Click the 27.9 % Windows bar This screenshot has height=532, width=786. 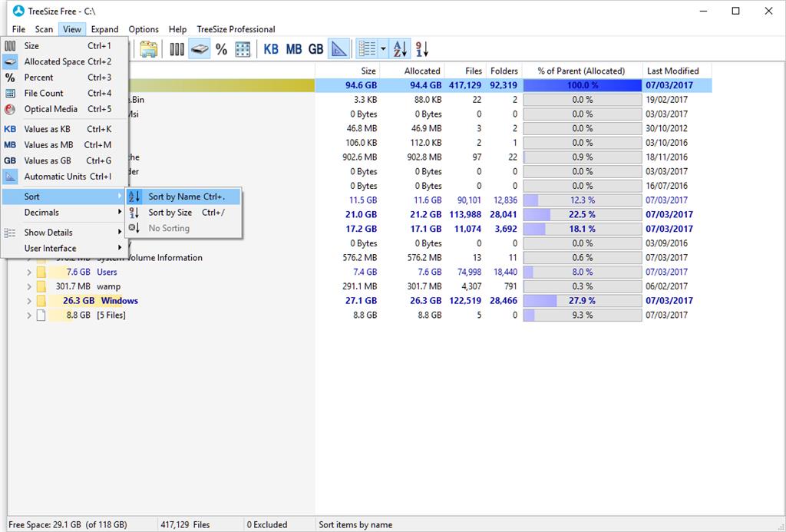pyautogui.click(x=583, y=301)
